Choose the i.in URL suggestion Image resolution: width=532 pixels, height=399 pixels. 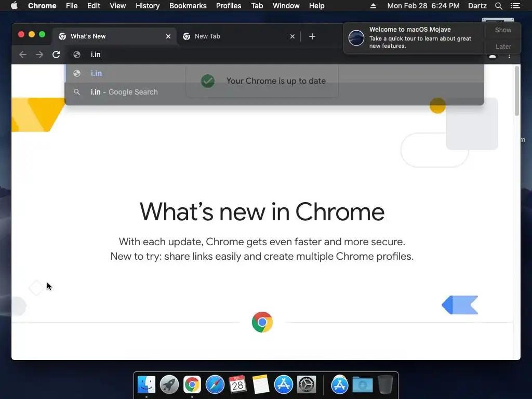click(x=274, y=73)
